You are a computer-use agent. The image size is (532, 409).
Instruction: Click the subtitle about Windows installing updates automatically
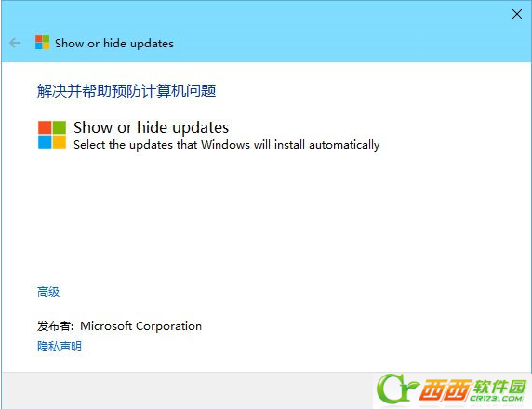(226, 145)
